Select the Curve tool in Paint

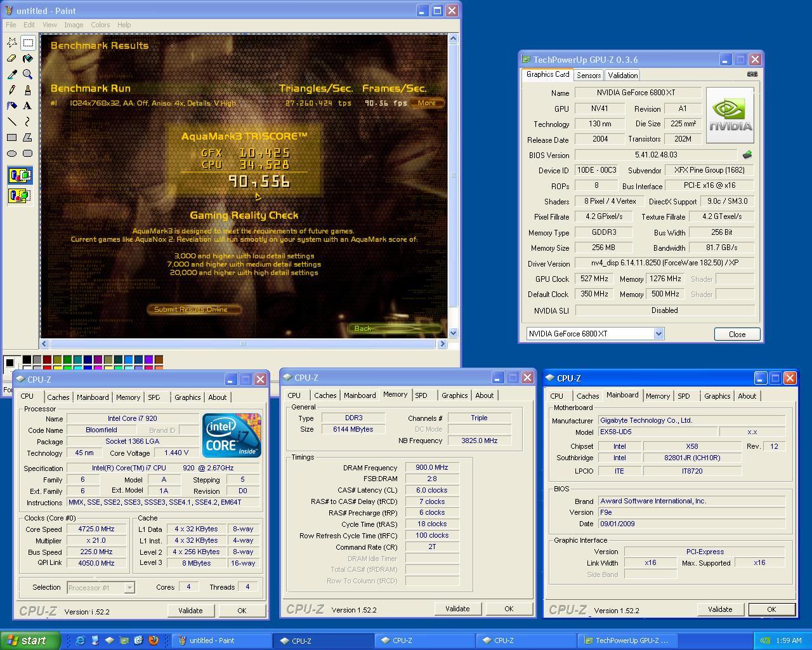tap(28, 121)
